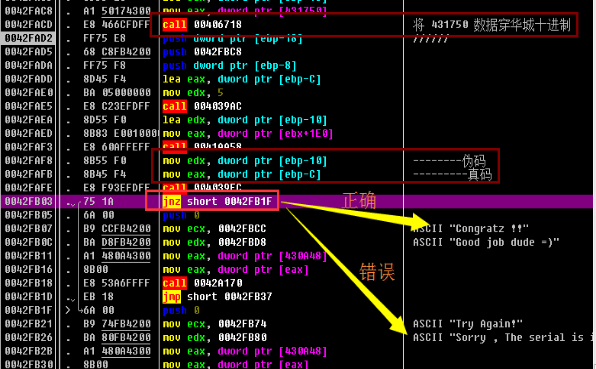Click the instruction push dword ptr [ebp-8]
Viewport: 596px width, 369px height.
pos(230,65)
